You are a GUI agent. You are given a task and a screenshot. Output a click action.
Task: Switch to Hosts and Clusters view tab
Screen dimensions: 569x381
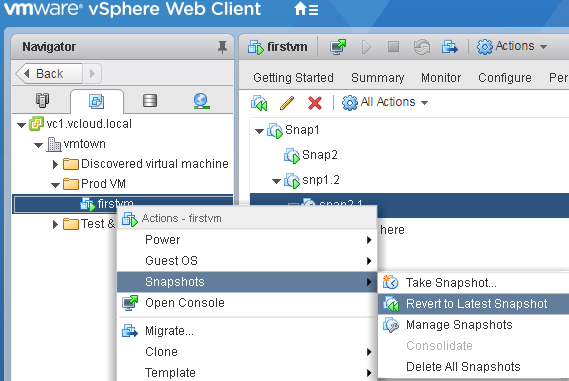coord(42,101)
